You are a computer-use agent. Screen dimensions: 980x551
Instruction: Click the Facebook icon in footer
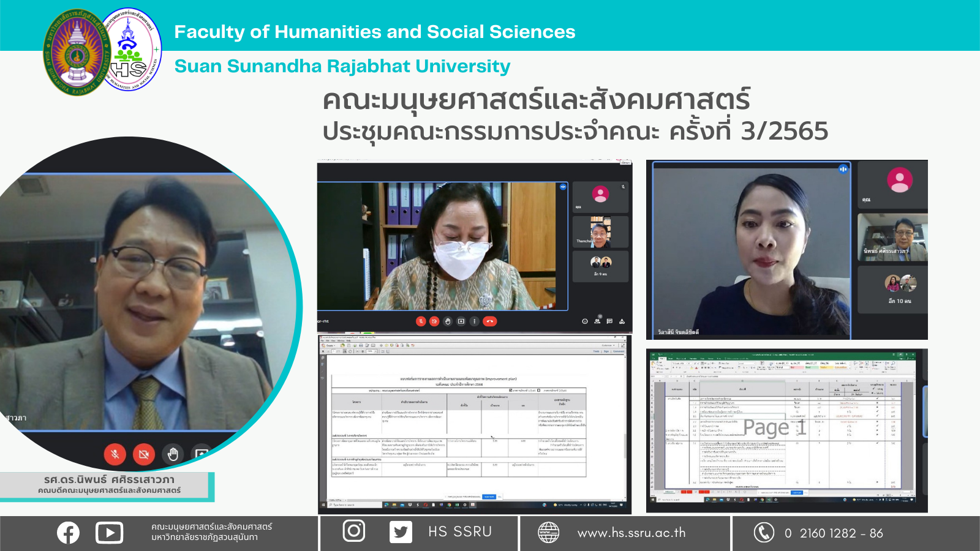coord(68,533)
